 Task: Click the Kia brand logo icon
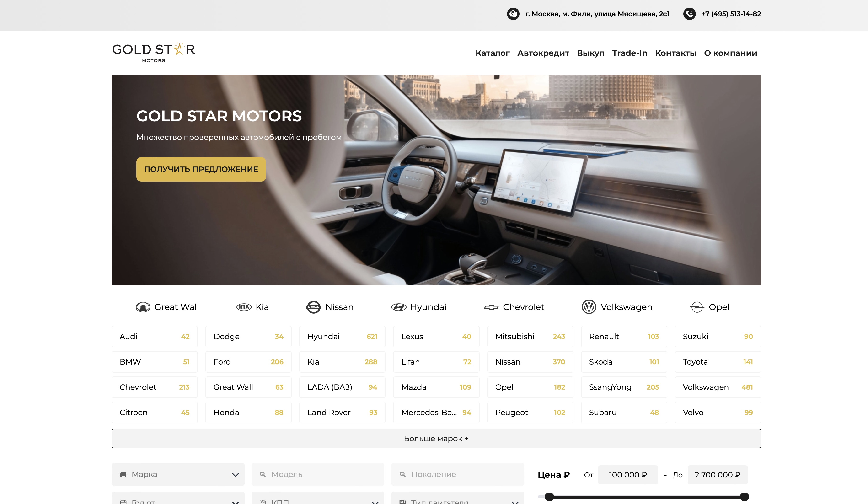click(244, 307)
